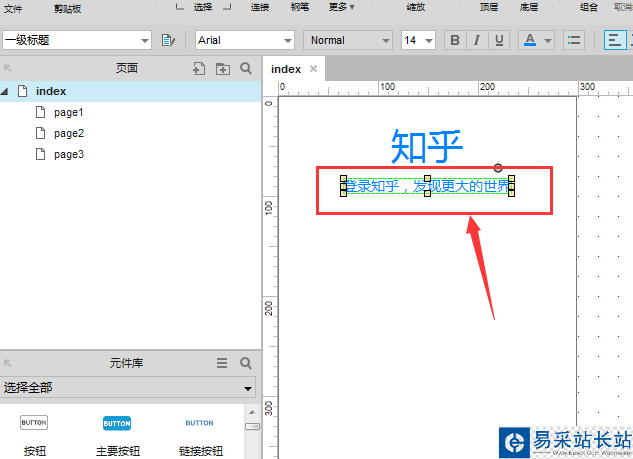The height and width of the screenshot is (459, 633).
Task: Open the font color dropdown arrow
Action: click(x=548, y=40)
